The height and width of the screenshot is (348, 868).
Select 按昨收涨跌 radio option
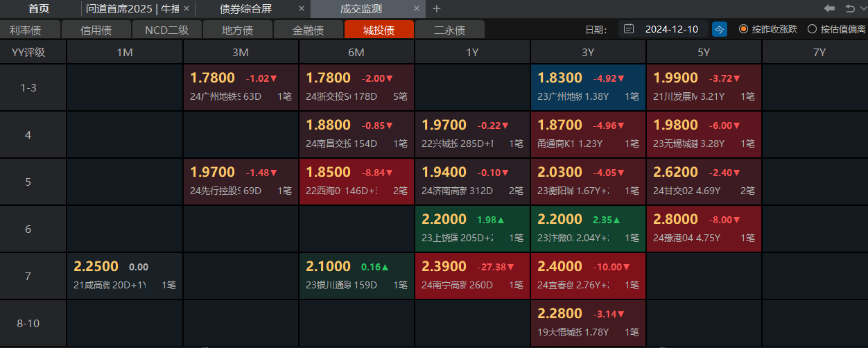tap(743, 29)
